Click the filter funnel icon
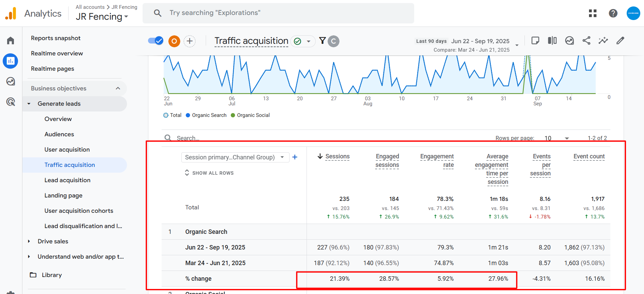This screenshot has height=294, width=644. (x=323, y=41)
